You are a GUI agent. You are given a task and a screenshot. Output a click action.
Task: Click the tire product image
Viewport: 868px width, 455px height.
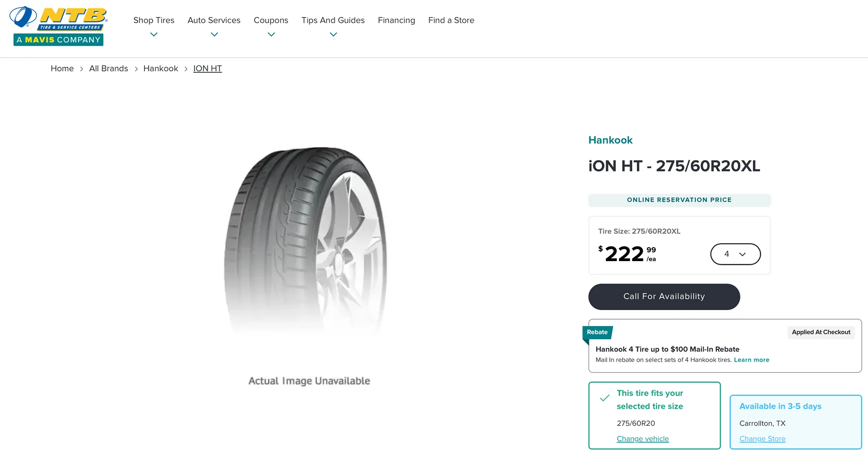309,242
